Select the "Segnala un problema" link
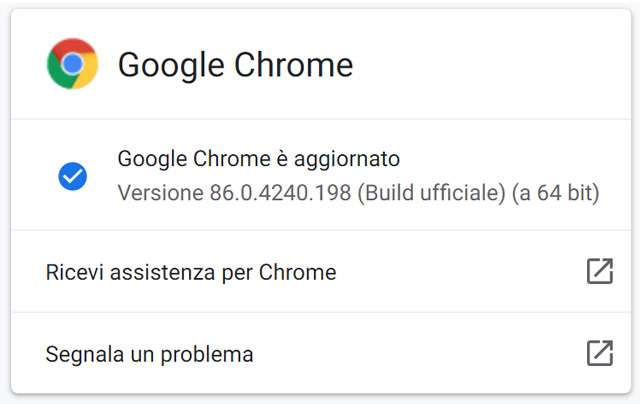The width and height of the screenshot is (640, 404). pyautogui.click(x=149, y=354)
